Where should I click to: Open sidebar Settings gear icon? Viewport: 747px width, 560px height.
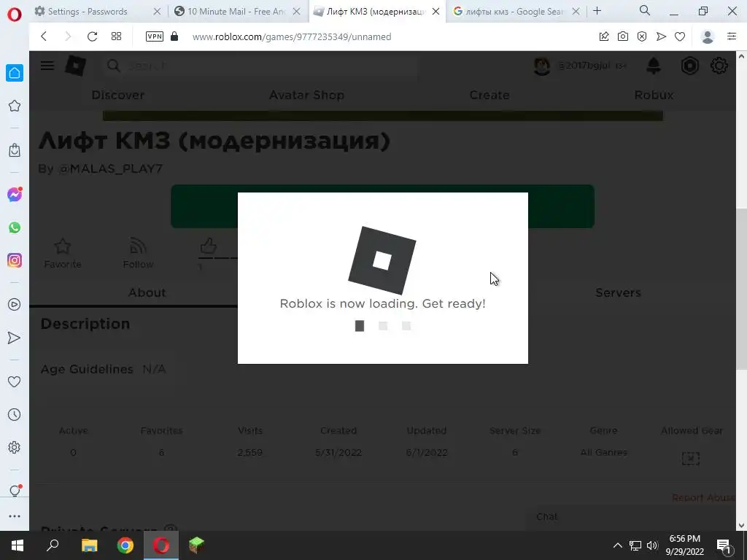coord(15,447)
